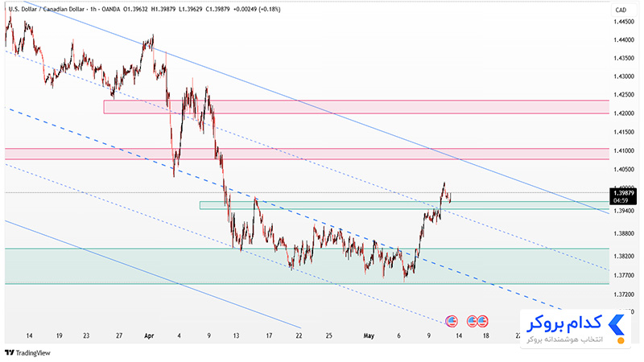644x362 pixels.
Task: Select the large green support zone near 1.38200
Action: pyautogui.click(x=307, y=266)
